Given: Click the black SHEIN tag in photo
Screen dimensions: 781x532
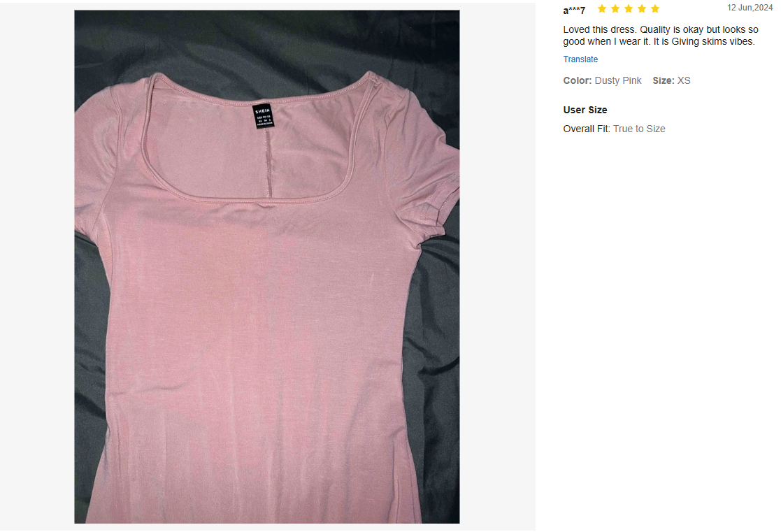Looking at the screenshot, I should (x=263, y=116).
